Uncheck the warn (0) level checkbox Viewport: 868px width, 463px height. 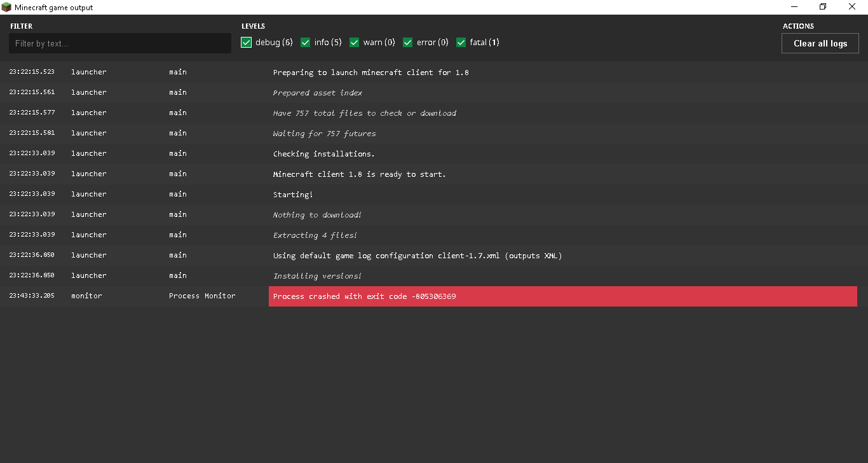pos(355,43)
